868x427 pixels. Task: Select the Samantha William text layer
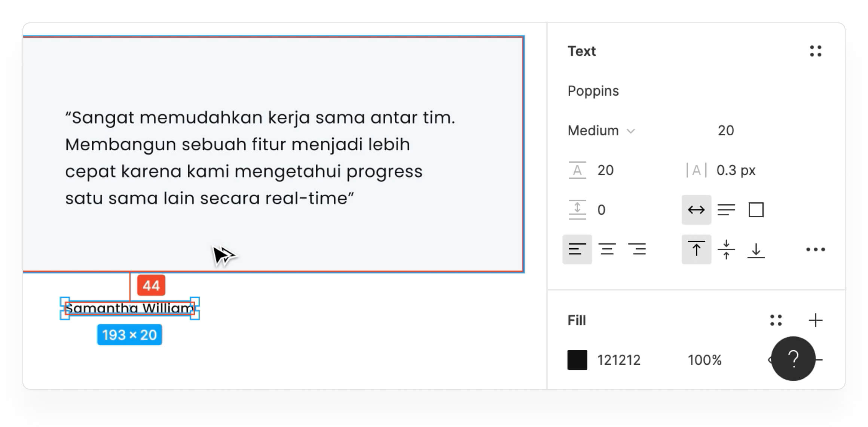point(129,308)
